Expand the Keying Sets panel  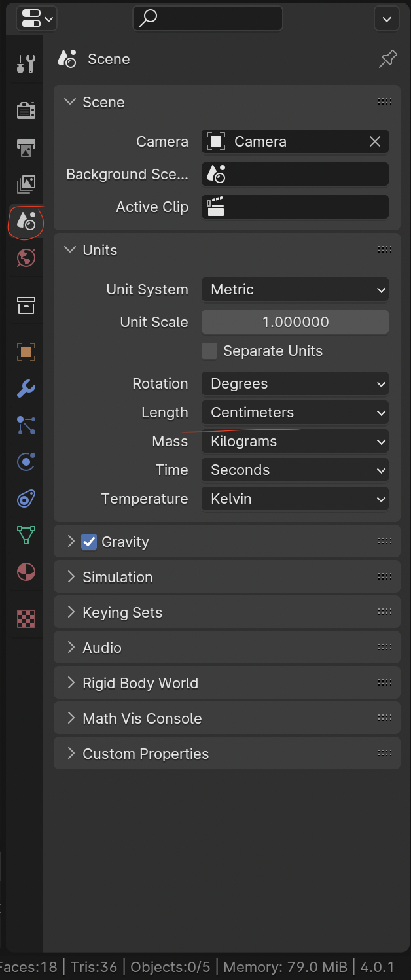pyautogui.click(x=71, y=612)
